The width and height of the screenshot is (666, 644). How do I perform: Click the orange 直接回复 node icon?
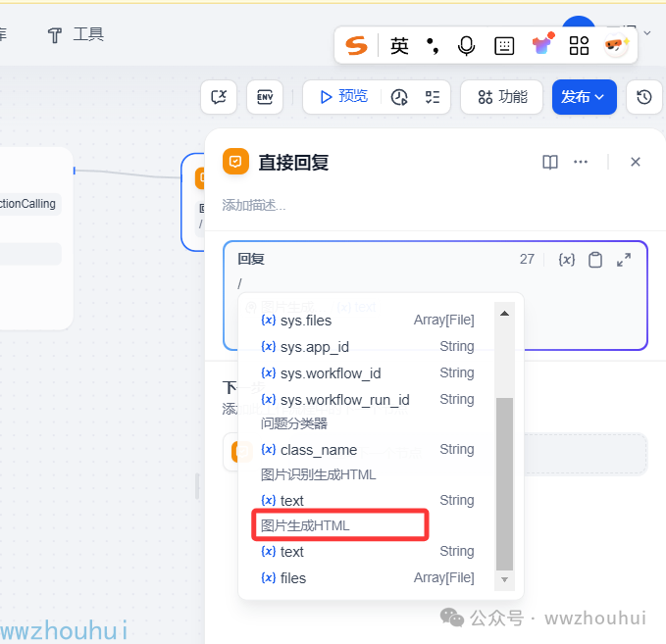[x=235, y=162]
